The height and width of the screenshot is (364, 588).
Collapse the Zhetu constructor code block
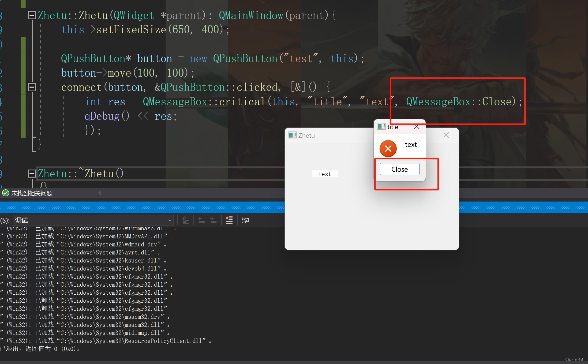32,15
